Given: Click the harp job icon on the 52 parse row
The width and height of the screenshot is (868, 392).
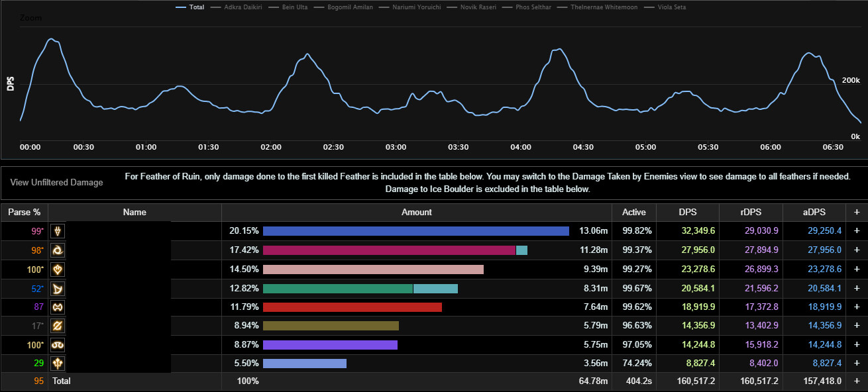Looking at the screenshot, I should click(x=59, y=289).
